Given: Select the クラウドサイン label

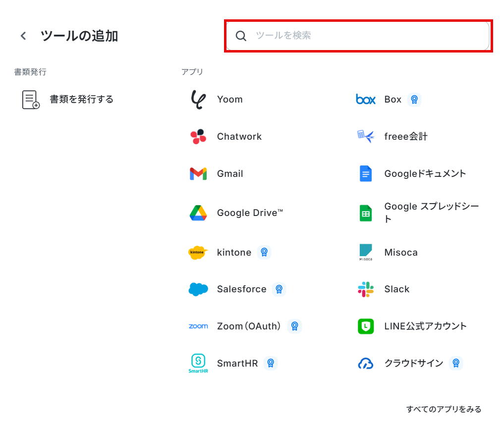Looking at the screenshot, I should click(414, 364).
